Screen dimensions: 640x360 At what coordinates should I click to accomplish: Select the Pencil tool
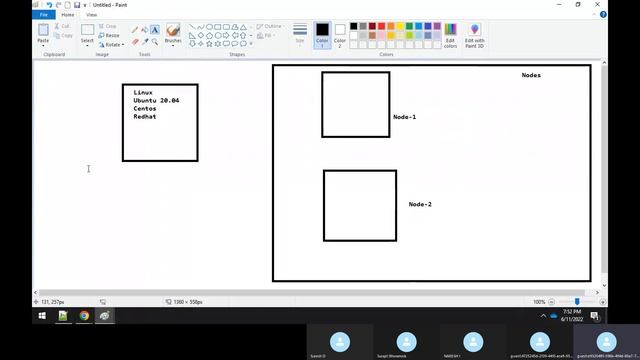click(135, 30)
